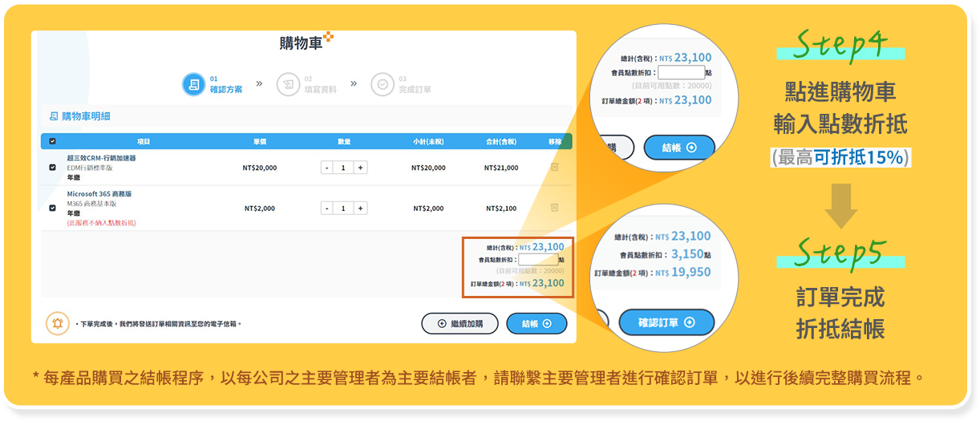This screenshot has width=980, height=421.
Task: Click the 購物車明細 section icon
Action: tap(54, 116)
